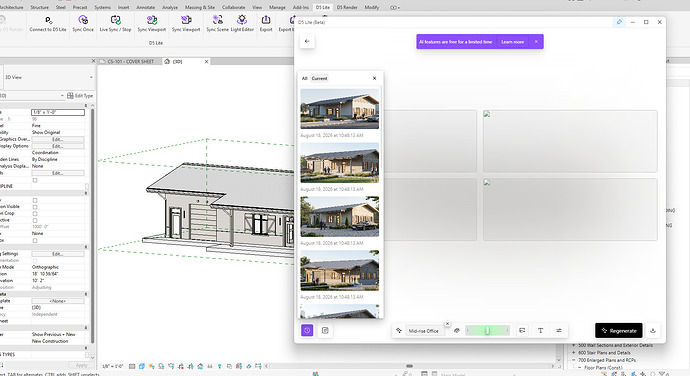Open the Annotate ribbon tab
This screenshot has height=376, width=690.
pyautogui.click(x=145, y=7)
